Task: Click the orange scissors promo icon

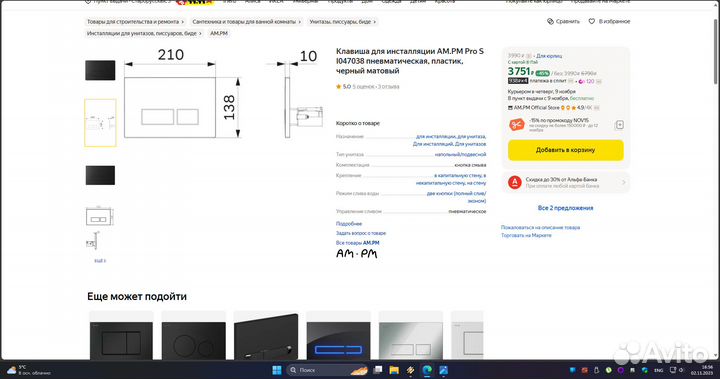Action: point(517,124)
